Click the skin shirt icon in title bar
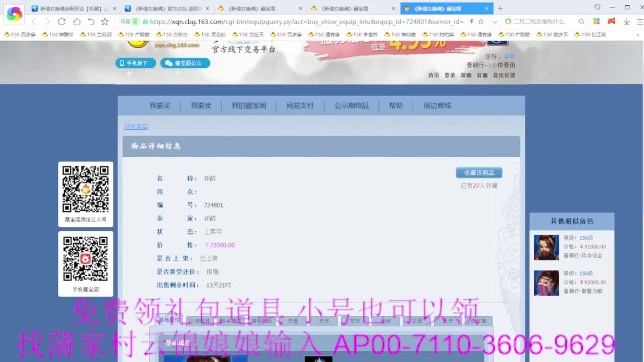The width and height of the screenshot is (644, 362). coord(597,7)
